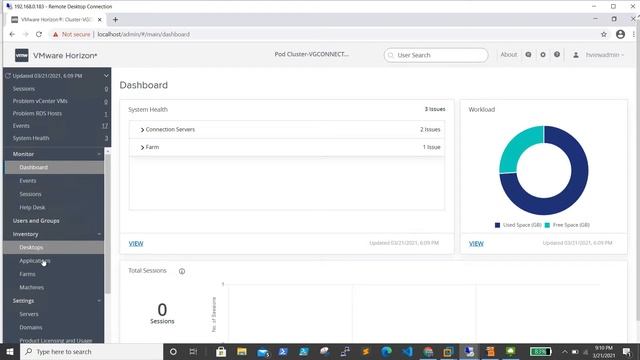Open the help question mark icon
Image resolution: width=640 pixels, height=360 pixels.
point(557,55)
